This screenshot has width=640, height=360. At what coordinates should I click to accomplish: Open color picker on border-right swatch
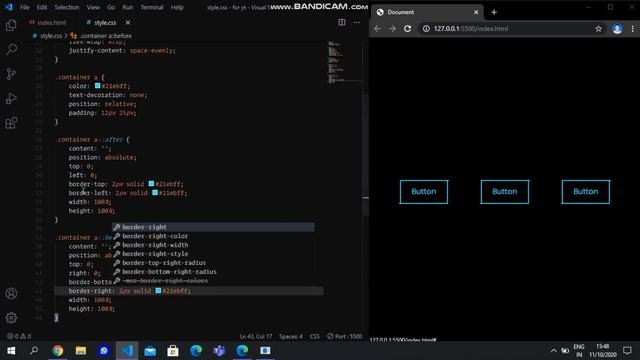click(x=158, y=291)
